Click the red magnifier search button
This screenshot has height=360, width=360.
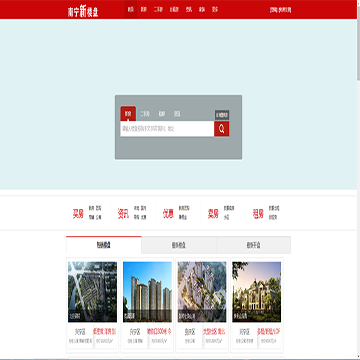pyautogui.click(x=221, y=129)
